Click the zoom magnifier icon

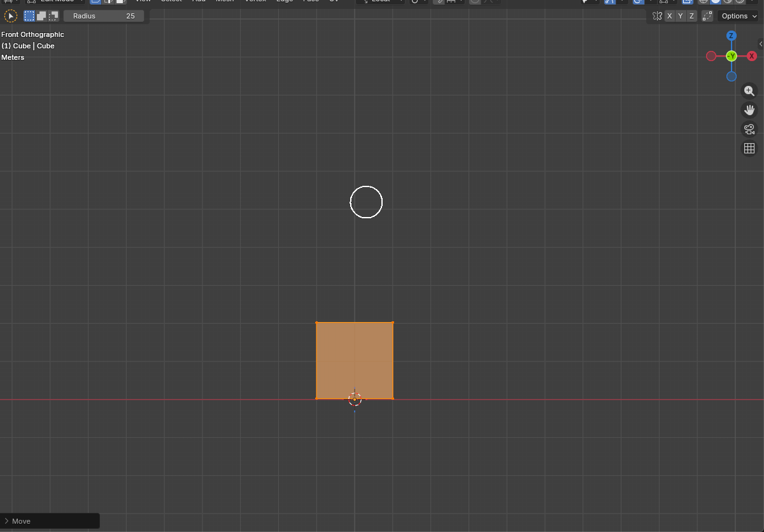pyautogui.click(x=749, y=91)
